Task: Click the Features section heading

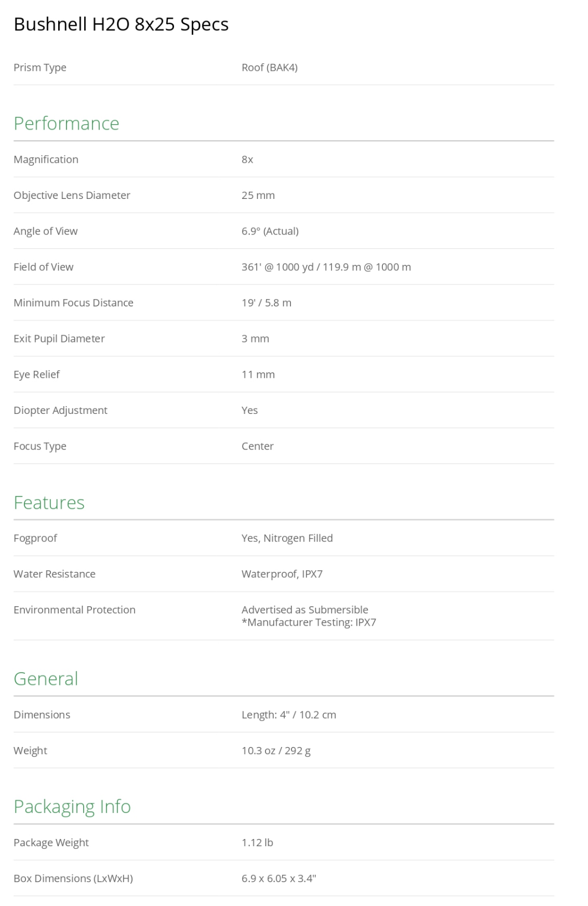Action: point(49,502)
